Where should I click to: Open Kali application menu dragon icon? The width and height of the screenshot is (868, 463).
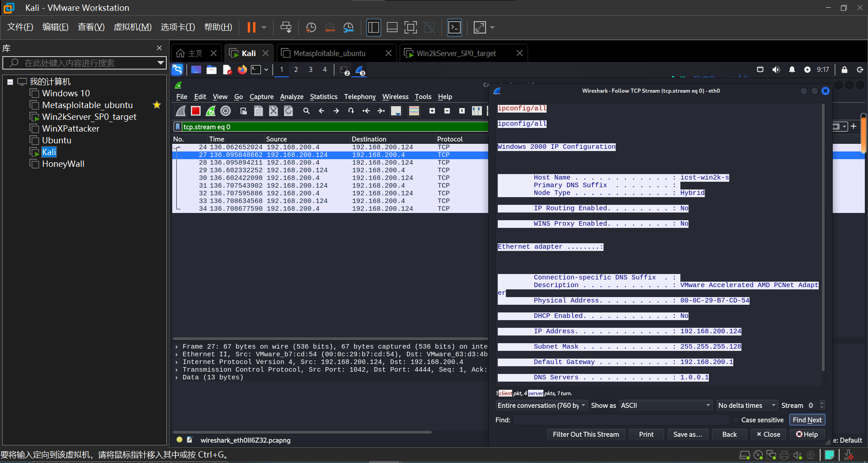pyautogui.click(x=177, y=70)
